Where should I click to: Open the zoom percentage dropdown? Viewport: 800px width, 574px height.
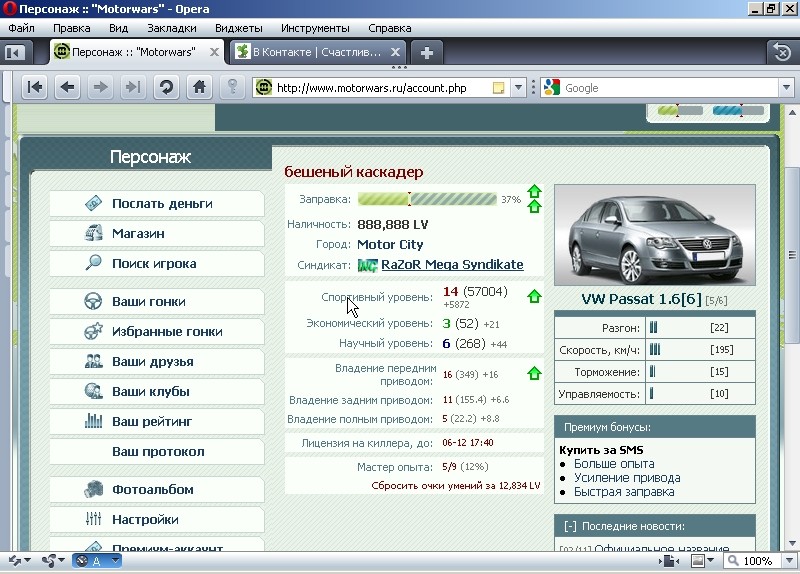pos(790,561)
